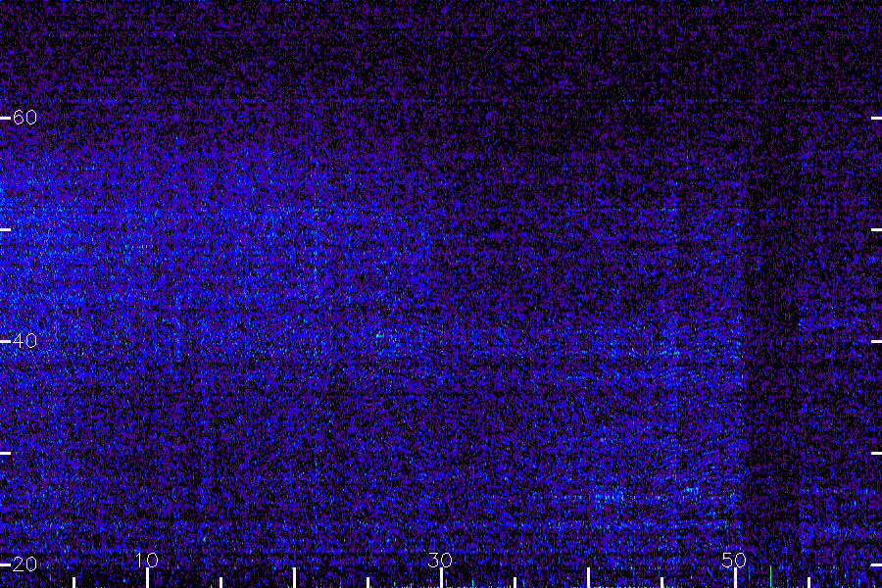
Task: Click the horizontal axis label 30
Action: click(440, 560)
